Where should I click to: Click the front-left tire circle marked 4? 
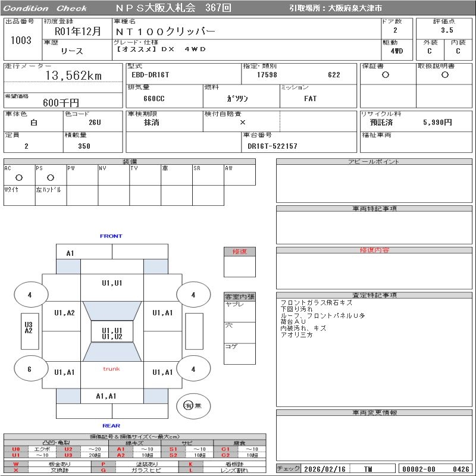29,295
